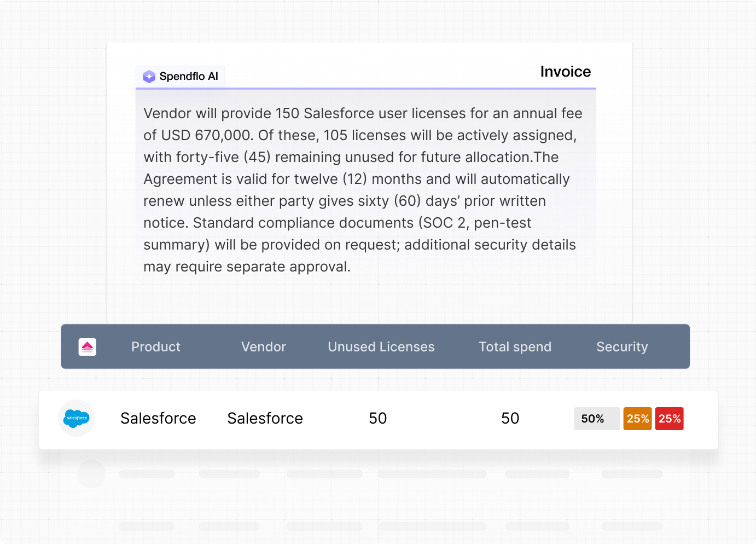
Task: Click the Total spend column header
Action: point(515,347)
